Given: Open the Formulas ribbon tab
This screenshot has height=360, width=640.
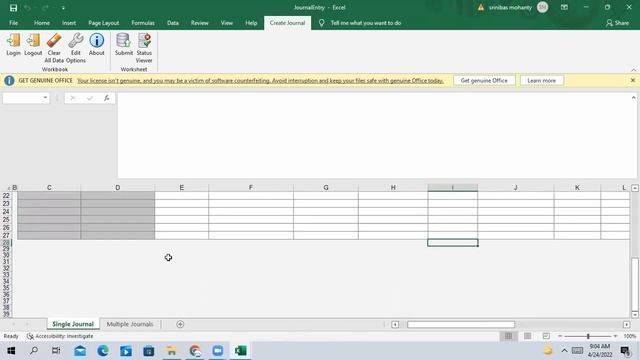Looking at the screenshot, I should (143, 23).
